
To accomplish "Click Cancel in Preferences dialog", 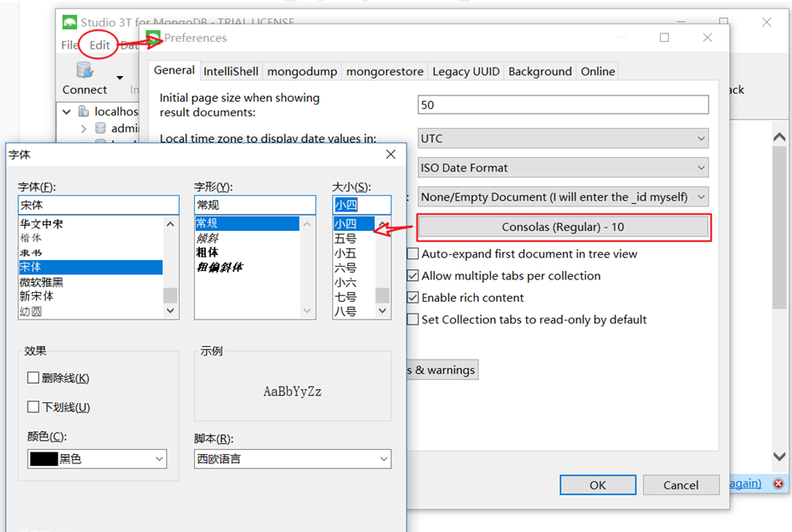I will click(x=681, y=485).
